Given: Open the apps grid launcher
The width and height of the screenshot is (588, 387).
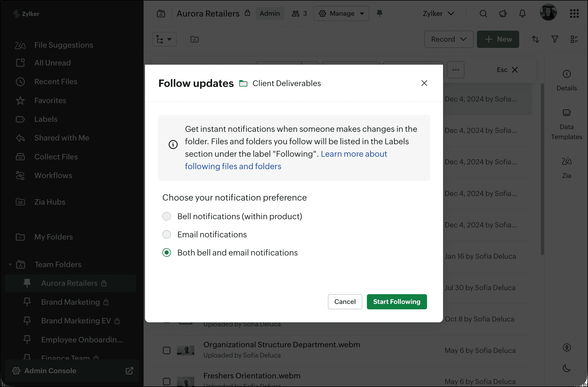Looking at the screenshot, I should click(x=574, y=14).
